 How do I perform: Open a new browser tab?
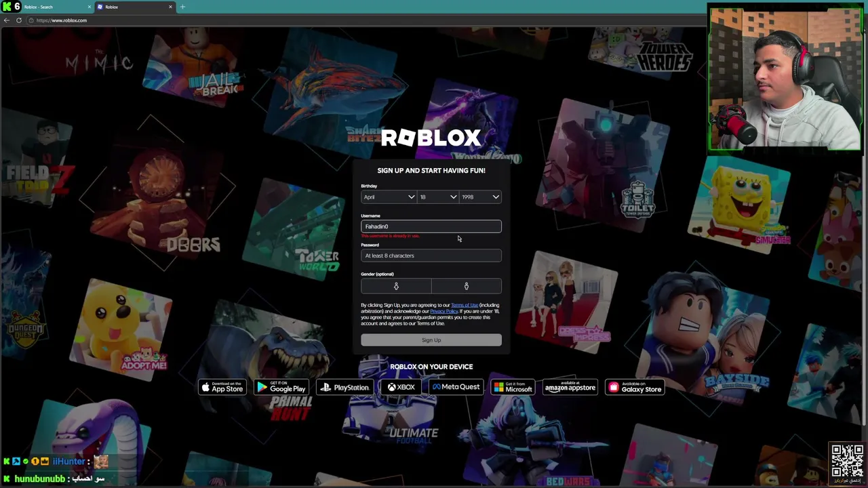[182, 7]
